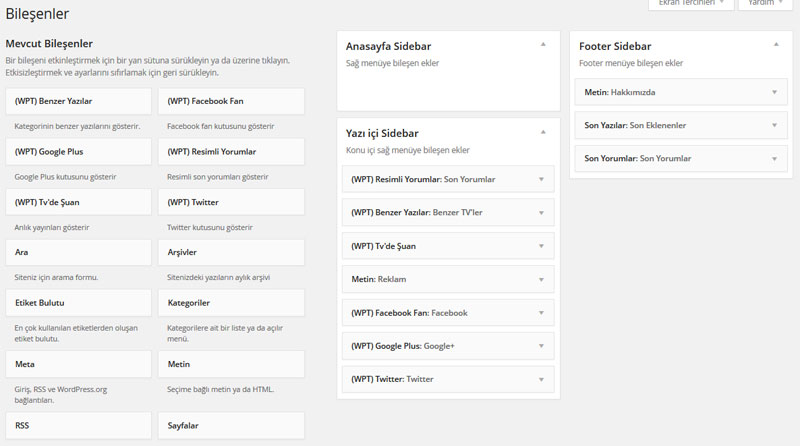Image resolution: width=800 pixels, height=446 pixels.
Task: Open the Ekran Tercihleri tab
Action: (691, 4)
